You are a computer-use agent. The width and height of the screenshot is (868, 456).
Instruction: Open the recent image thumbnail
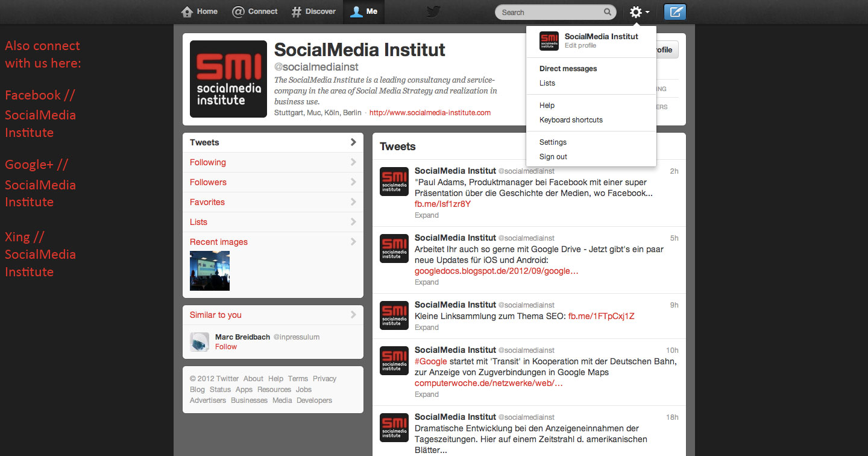210,271
